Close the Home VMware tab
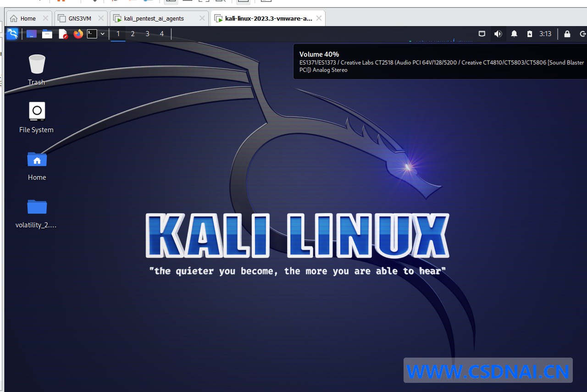587x392 pixels. point(45,18)
